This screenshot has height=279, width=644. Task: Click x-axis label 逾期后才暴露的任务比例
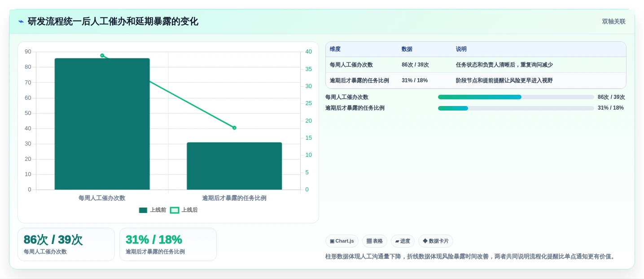click(234, 198)
